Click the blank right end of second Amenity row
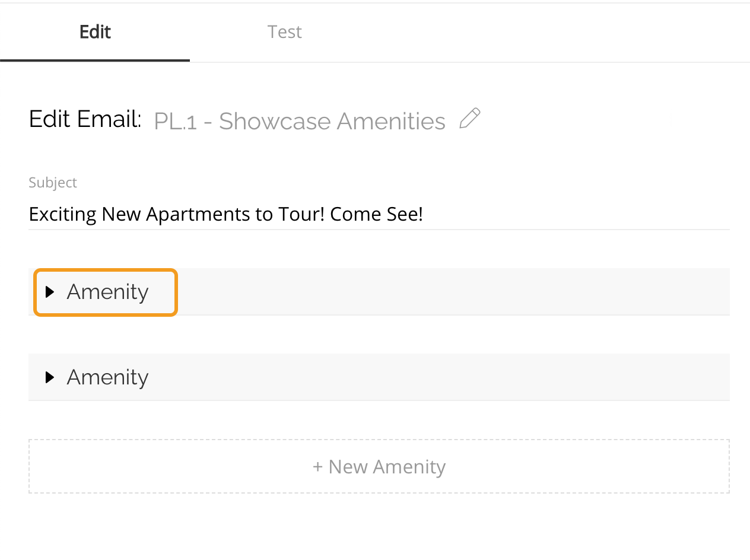 pyautogui.click(x=682, y=377)
